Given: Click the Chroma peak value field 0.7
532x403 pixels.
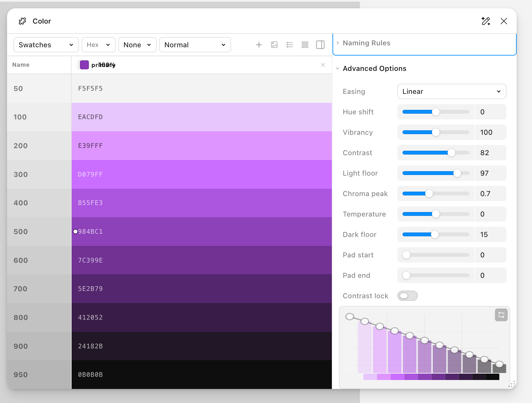Looking at the screenshot, I should 491,194.
